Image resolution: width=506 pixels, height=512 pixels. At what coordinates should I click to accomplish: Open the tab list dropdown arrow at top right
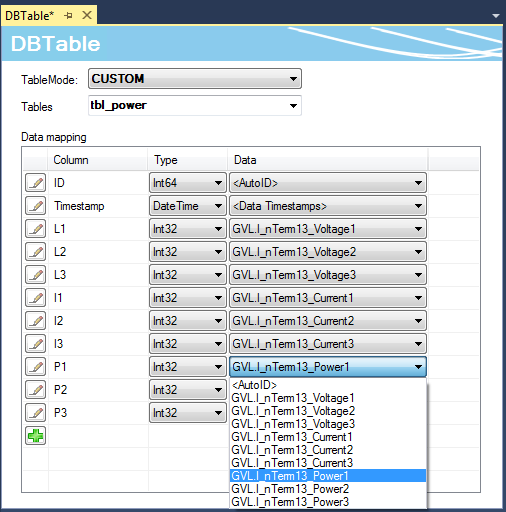(496, 16)
